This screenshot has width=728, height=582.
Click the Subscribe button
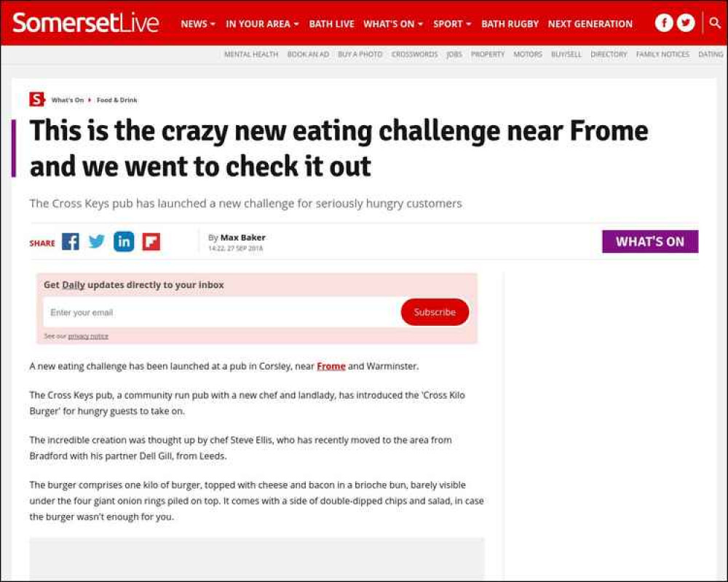click(x=435, y=312)
